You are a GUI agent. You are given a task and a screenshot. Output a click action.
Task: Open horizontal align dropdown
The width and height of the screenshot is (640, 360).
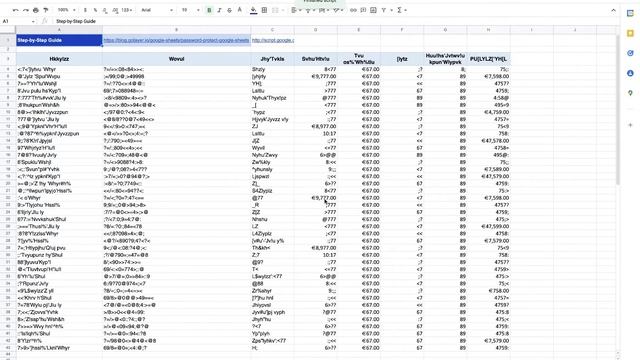coord(295,10)
